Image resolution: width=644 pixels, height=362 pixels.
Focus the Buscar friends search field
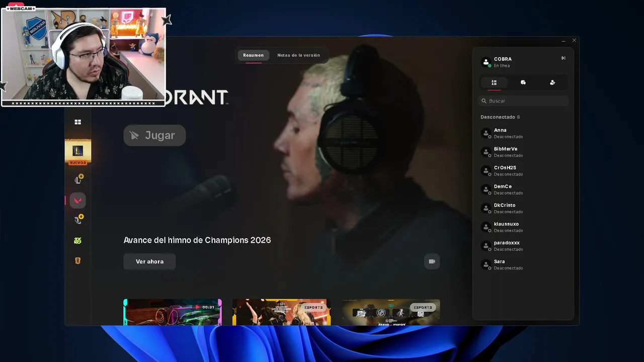point(523,101)
